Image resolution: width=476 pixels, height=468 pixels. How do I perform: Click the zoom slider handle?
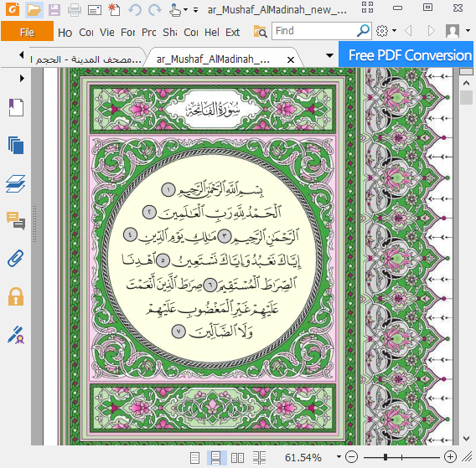(385, 457)
